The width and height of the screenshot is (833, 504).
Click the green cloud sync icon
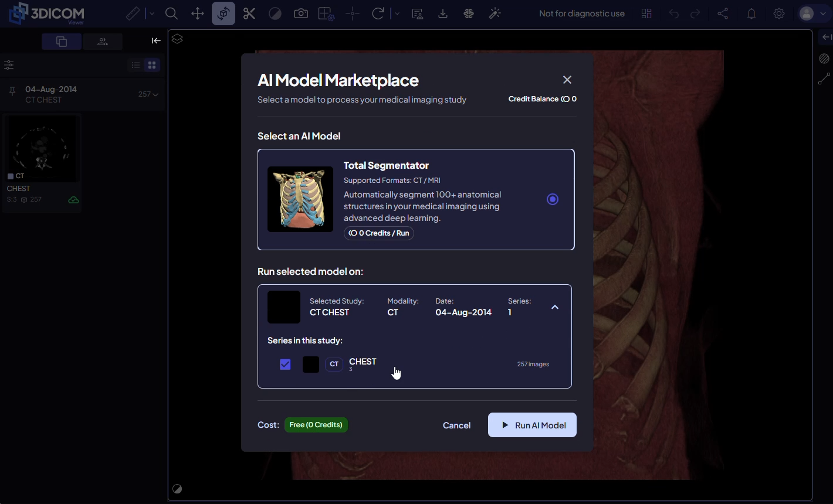tap(73, 200)
